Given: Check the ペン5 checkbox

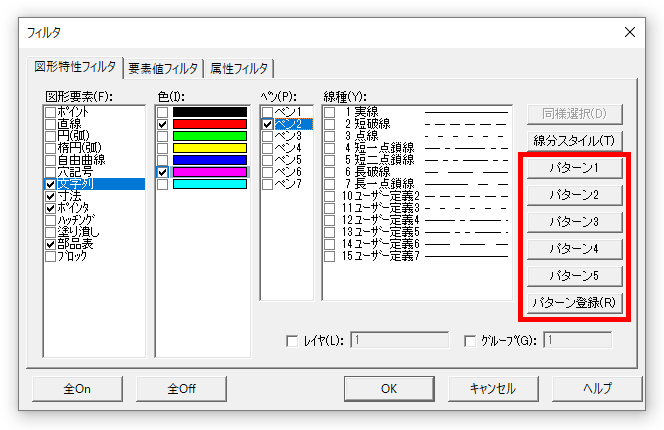Looking at the screenshot, I should click(267, 160).
